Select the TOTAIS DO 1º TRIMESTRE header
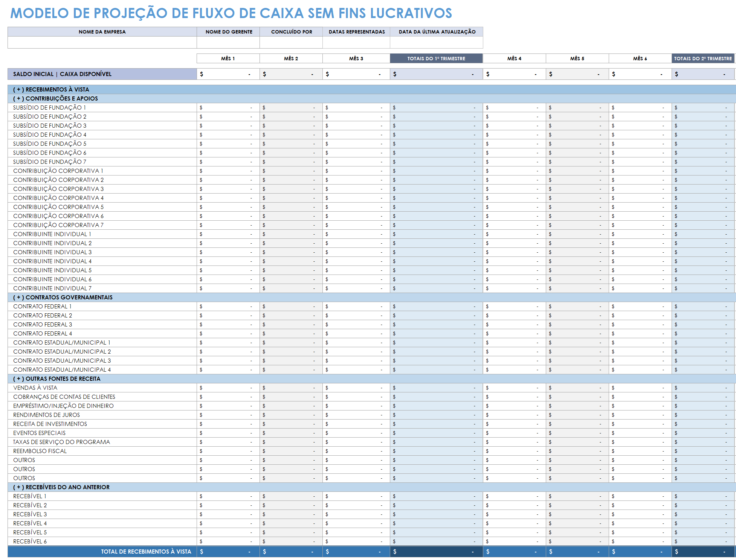The width and height of the screenshot is (736, 560). click(437, 58)
